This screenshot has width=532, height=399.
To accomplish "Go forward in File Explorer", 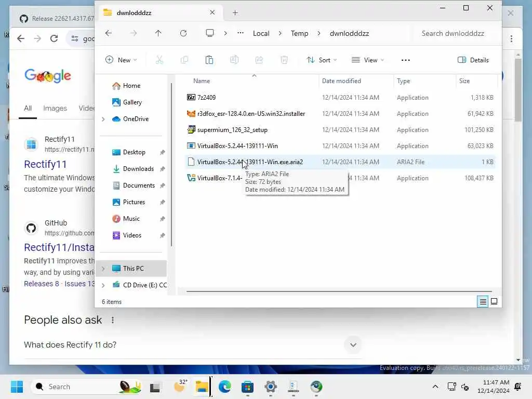I will [134, 33].
